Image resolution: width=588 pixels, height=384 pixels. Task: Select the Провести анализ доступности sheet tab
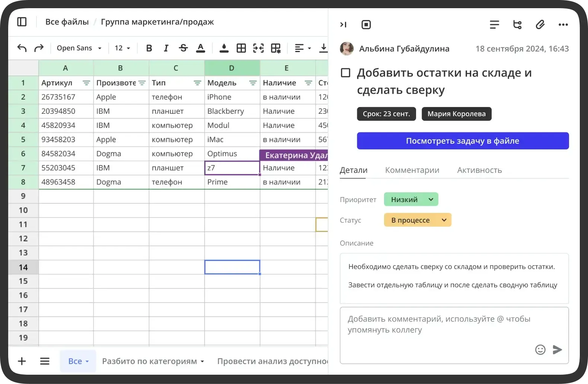272,361
